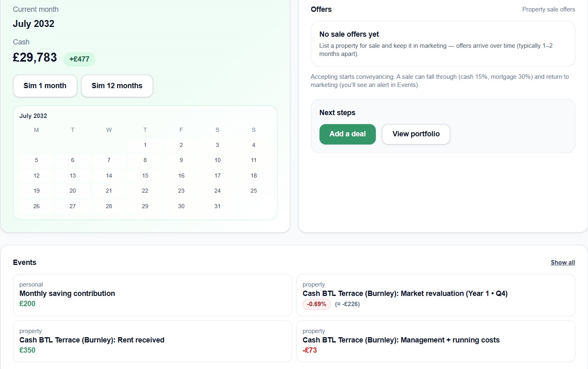This screenshot has height=369, width=588.
Task: Click the Sim 1 month button
Action: point(45,86)
